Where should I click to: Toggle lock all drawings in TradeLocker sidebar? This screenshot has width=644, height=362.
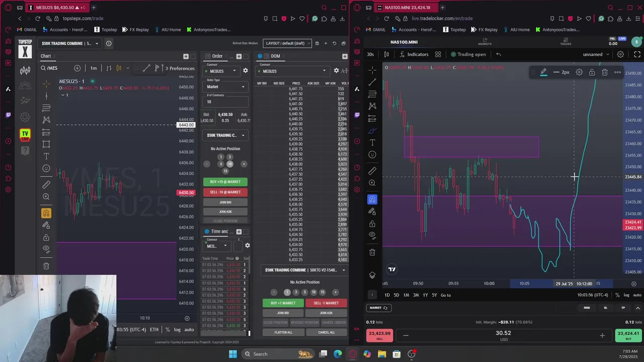tap(372, 223)
